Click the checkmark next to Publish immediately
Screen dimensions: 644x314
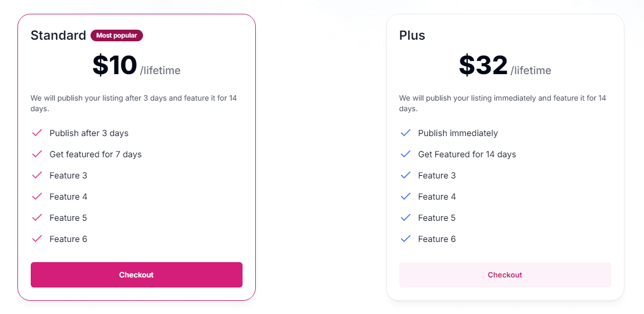[x=406, y=133]
